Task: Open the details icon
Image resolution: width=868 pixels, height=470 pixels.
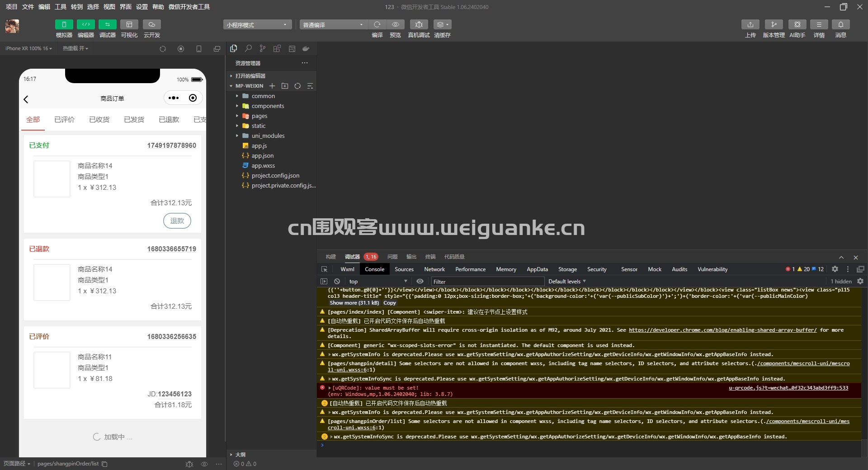Action: click(819, 24)
